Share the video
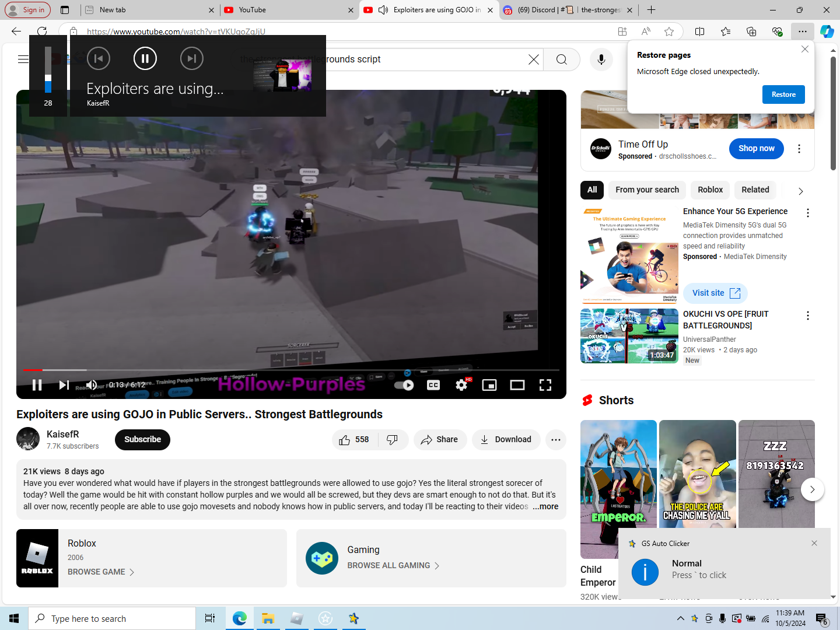Screen dimensions: 840x630 440,440
